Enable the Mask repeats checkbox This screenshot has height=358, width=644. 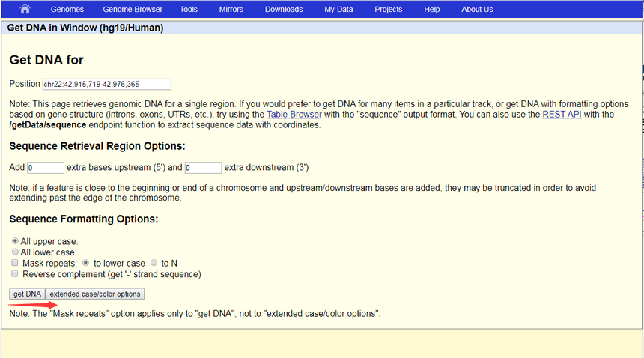tap(15, 264)
